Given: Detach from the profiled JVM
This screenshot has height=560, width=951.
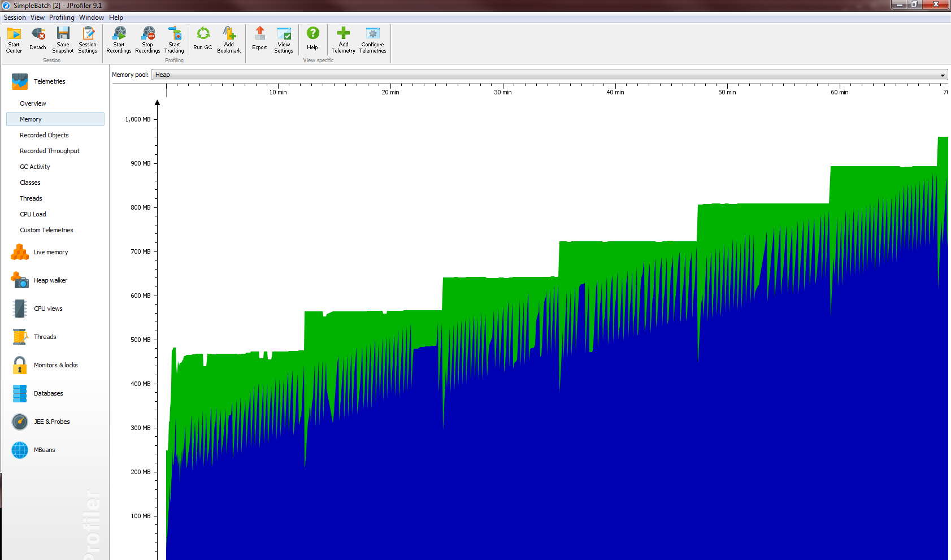Looking at the screenshot, I should 38,38.
